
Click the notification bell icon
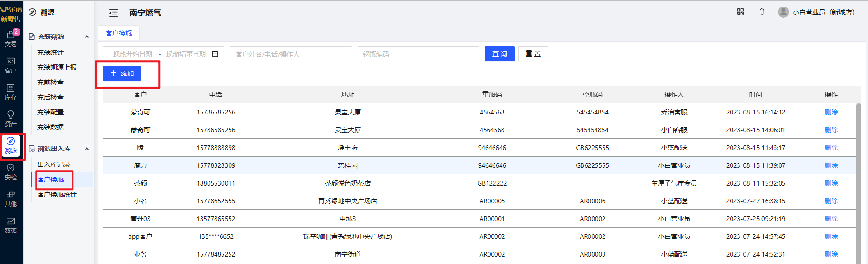(762, 12)
